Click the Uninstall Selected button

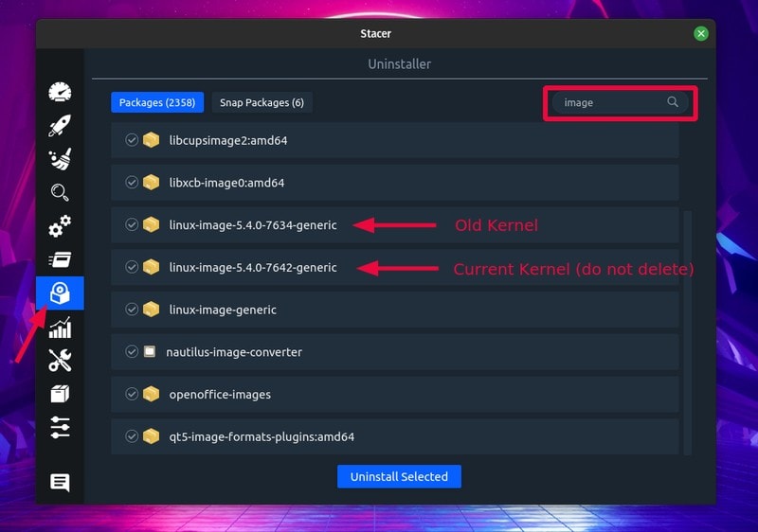[399, 476]
